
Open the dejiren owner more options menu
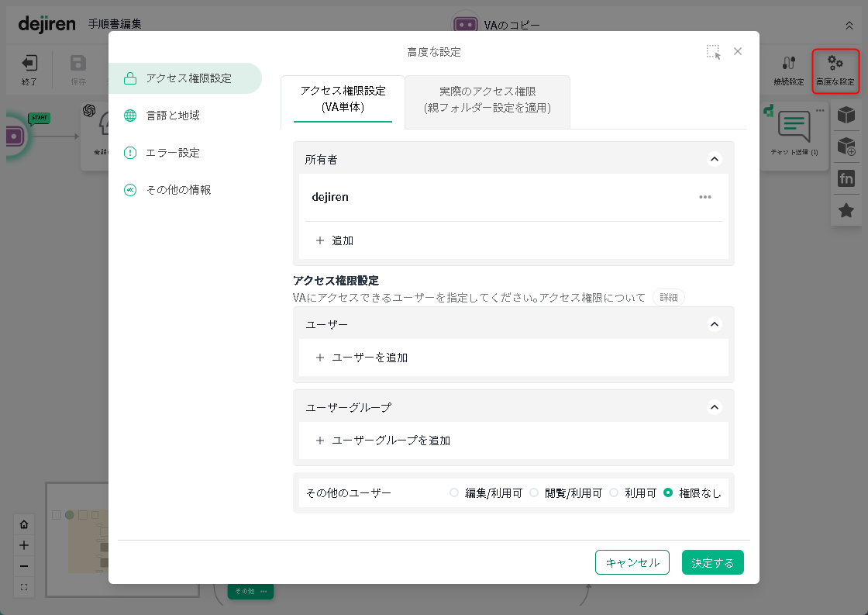(704, 197)
